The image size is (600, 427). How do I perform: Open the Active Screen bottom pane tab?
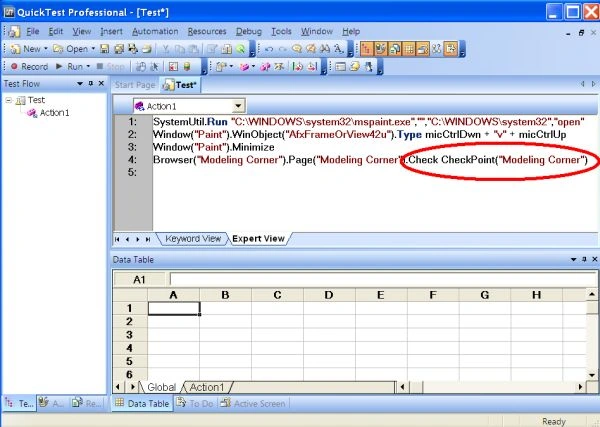(x=253, y=403)
